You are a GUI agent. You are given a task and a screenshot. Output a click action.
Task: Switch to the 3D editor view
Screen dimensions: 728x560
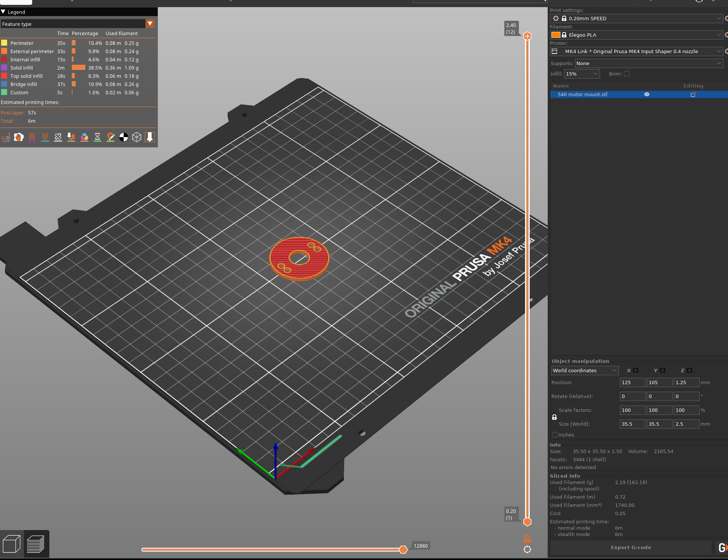[x=12, y=544]
